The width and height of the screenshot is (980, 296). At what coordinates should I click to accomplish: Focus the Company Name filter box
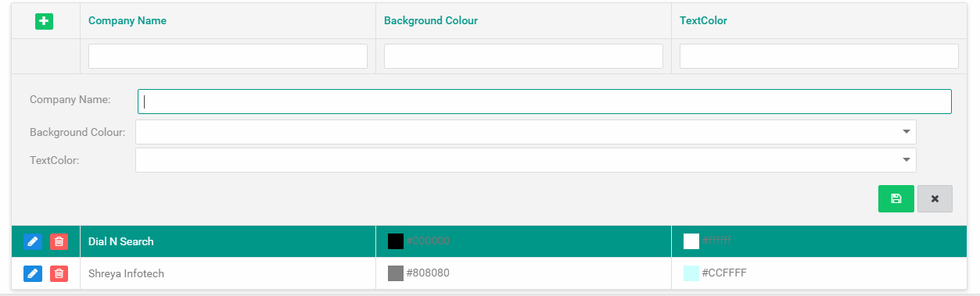point(228,56)
